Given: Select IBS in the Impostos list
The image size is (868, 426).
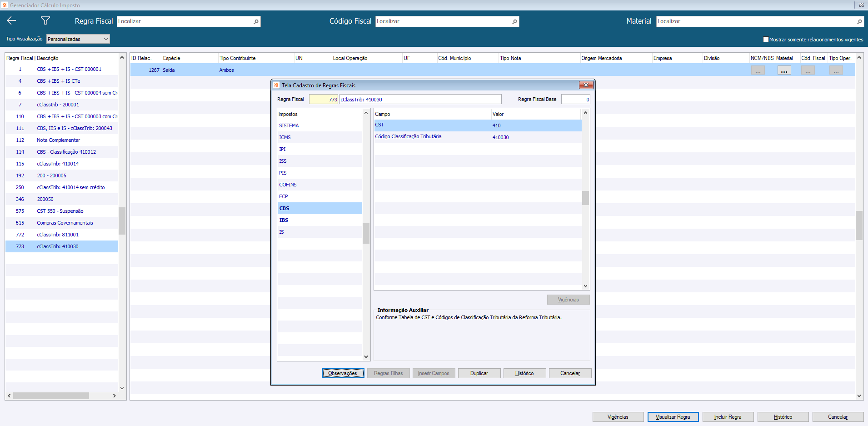Looking at the screenshot, I should coord(320,220).
